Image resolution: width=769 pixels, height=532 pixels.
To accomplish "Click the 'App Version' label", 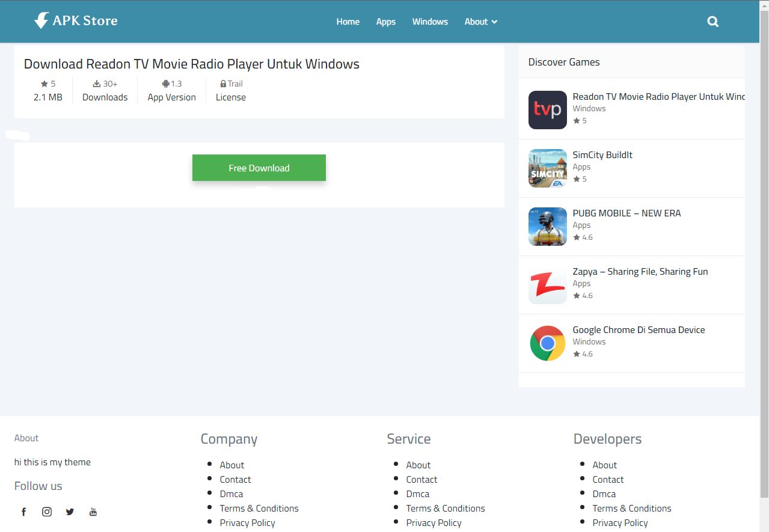I will tap(172, 97).
